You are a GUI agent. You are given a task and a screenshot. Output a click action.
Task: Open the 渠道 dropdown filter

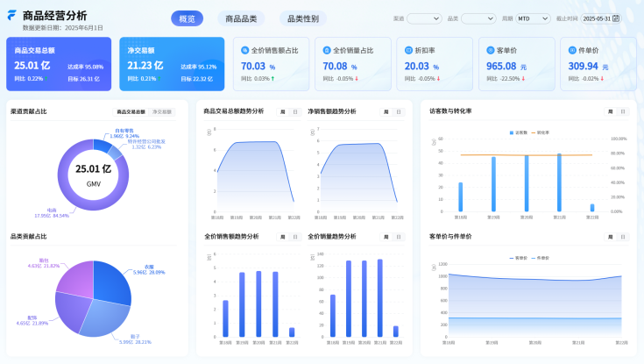click(x=424, y=18)
